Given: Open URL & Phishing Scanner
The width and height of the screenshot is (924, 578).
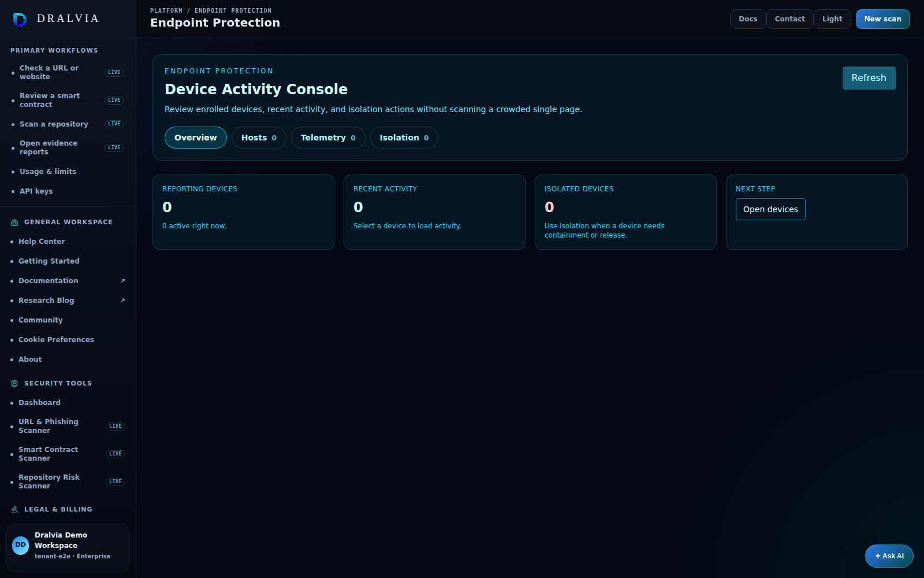Looking at the screenshot, I should pos(68,426).
